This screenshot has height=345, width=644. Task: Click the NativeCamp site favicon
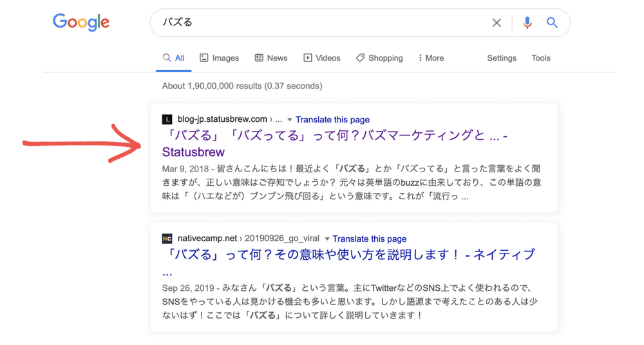tap(167, 239)
